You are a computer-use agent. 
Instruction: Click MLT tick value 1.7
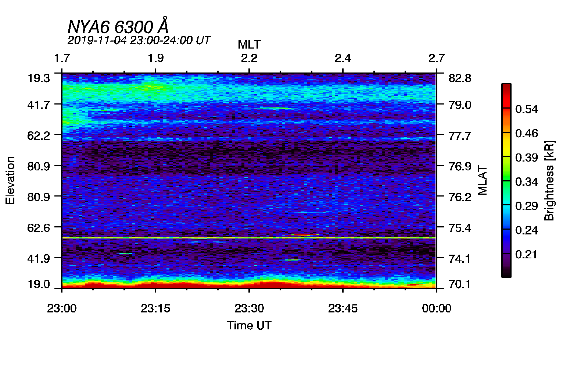tap(62, 58)
